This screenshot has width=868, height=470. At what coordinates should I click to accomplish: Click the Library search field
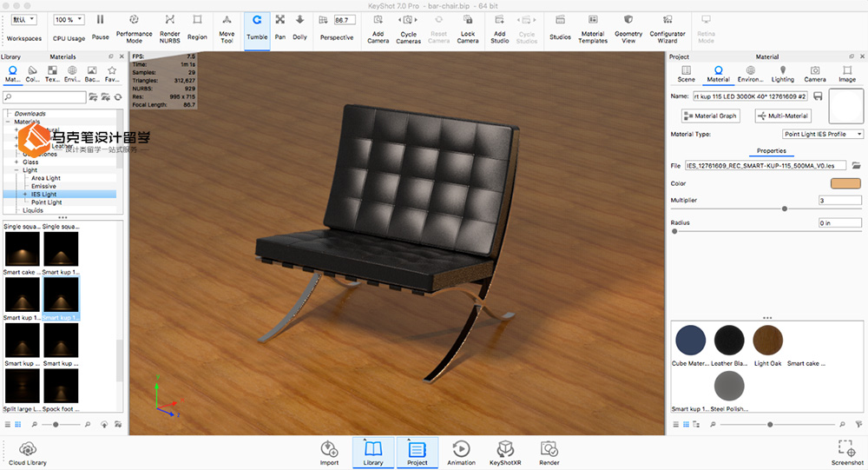(x=44, y=97)
